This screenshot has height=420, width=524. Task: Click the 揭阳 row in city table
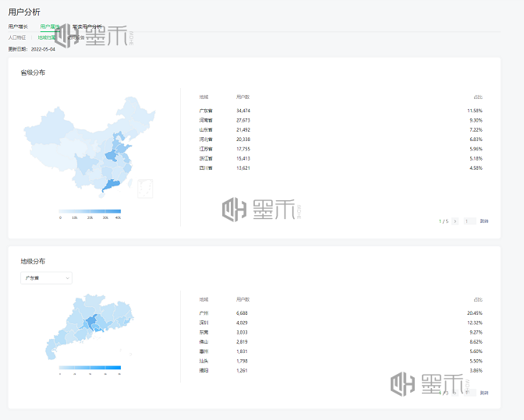[x=341, y=370]
